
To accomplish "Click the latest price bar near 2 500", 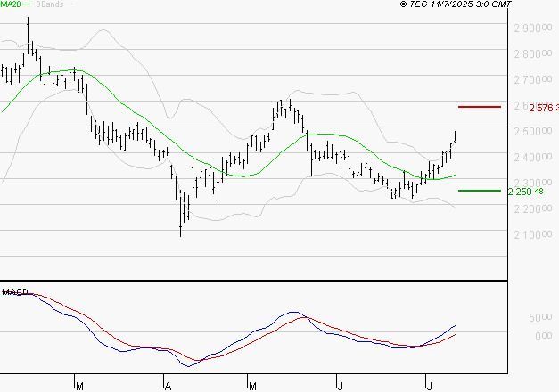I will (456, 137).
